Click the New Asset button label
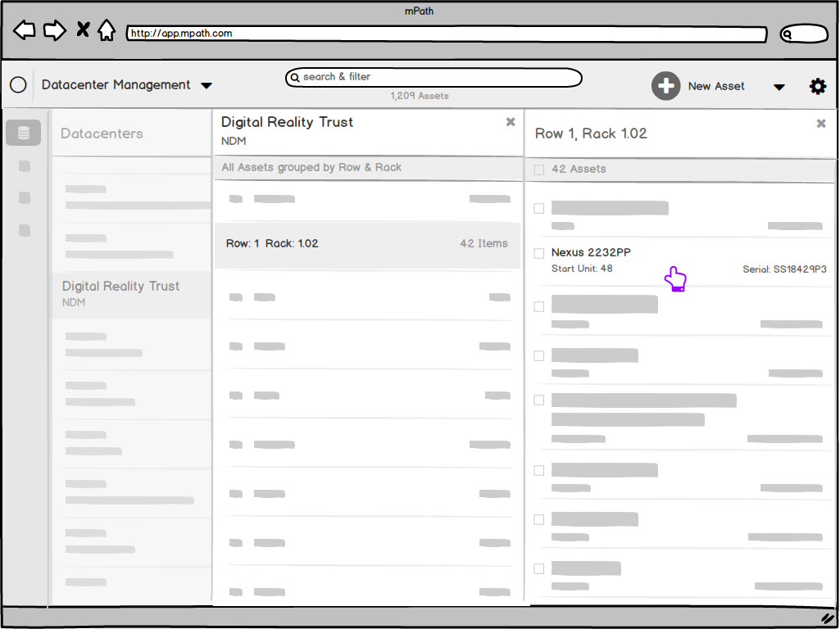This screenshot has width=840, height=629. (716, 86)
